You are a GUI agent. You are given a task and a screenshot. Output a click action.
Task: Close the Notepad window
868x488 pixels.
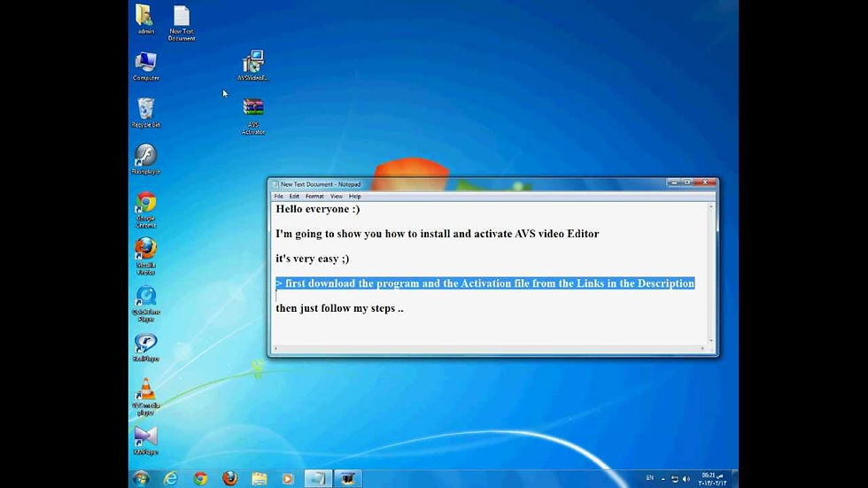point(705,182)
